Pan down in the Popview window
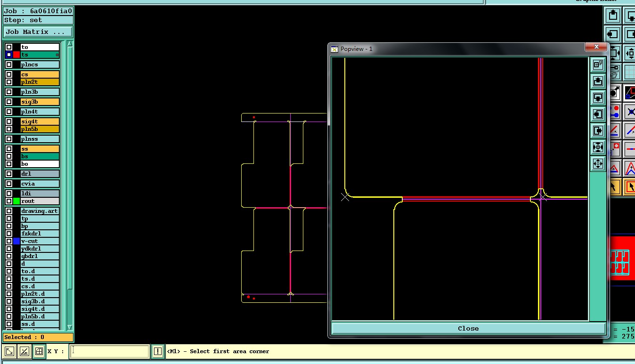635x364 pixels. (x=598, y=98)
